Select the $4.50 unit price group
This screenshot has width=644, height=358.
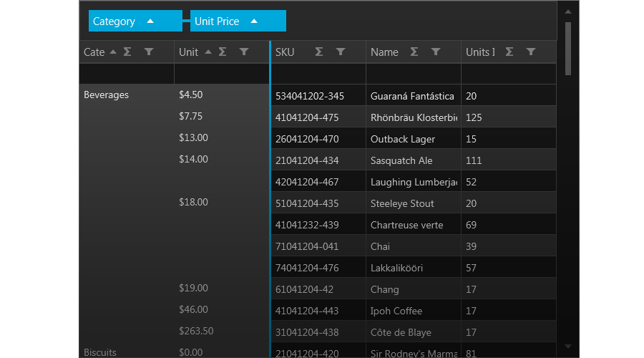(x=222, y=95)
